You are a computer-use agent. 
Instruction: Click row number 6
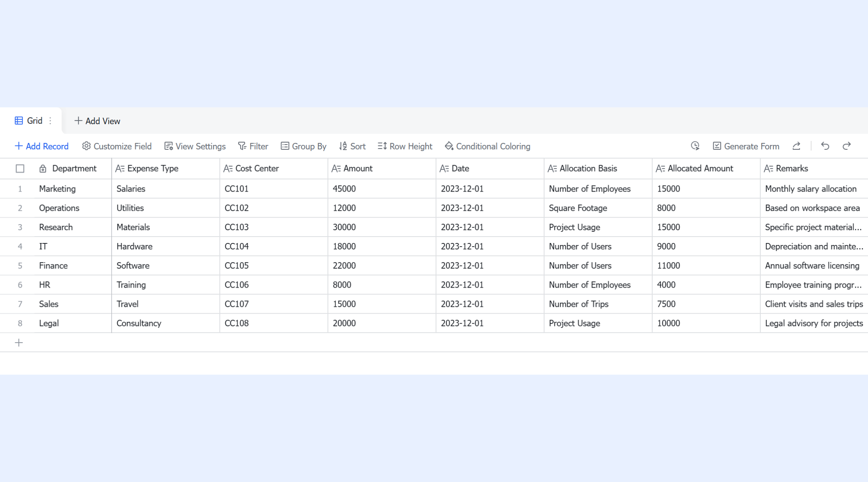point(20,285)
